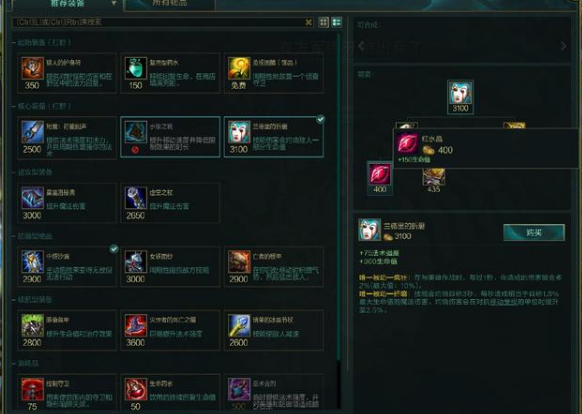
Task: Clear the search box with the X
Action: (308, 22)
